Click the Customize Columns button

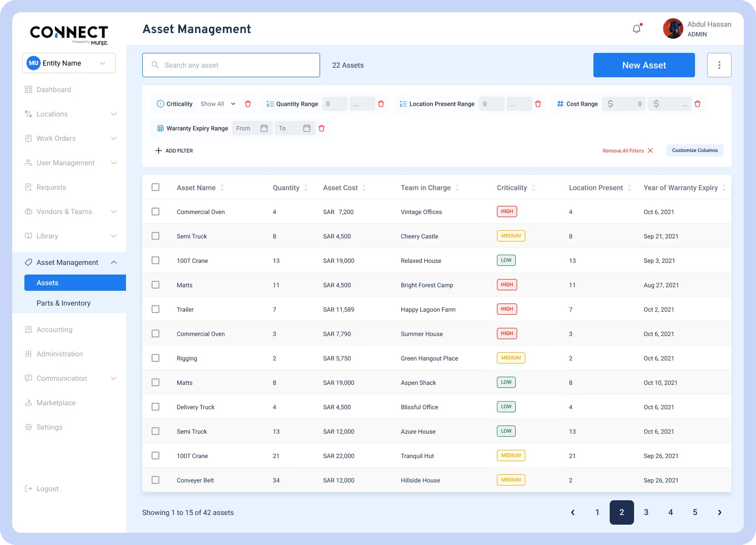(695, 150)
